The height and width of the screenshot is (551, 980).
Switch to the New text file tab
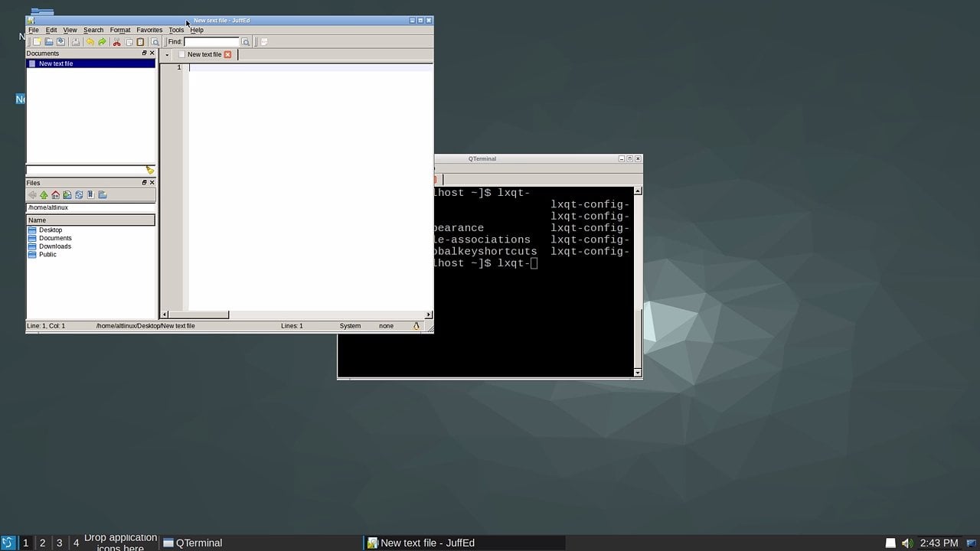click(x=205, y=54)
